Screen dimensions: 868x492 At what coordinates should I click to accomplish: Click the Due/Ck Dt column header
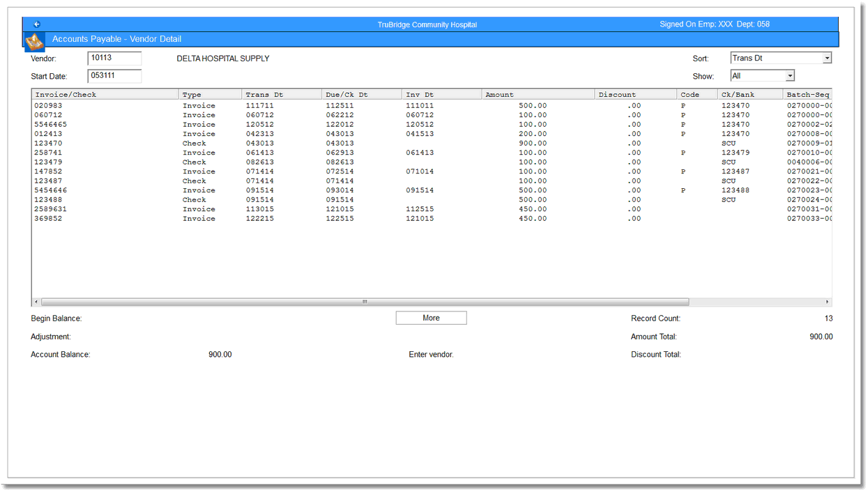pos(362,94)
